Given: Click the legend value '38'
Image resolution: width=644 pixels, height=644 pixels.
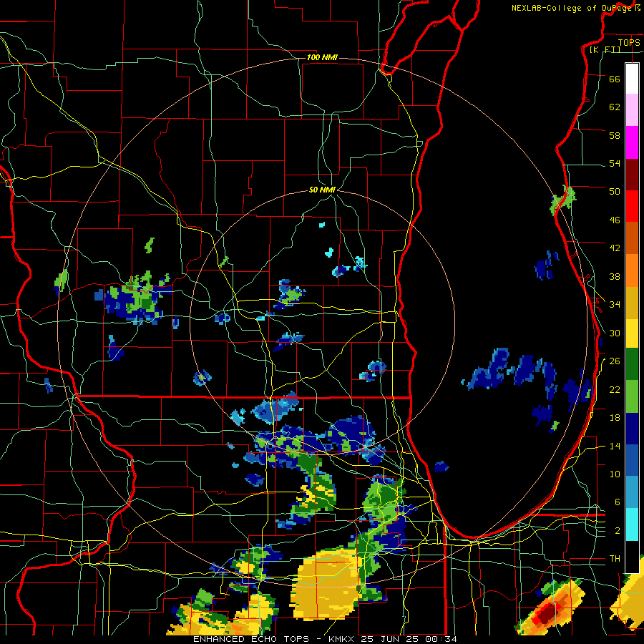Looking at the screenshot, I should pyautogui.click(x=615, y=276).
